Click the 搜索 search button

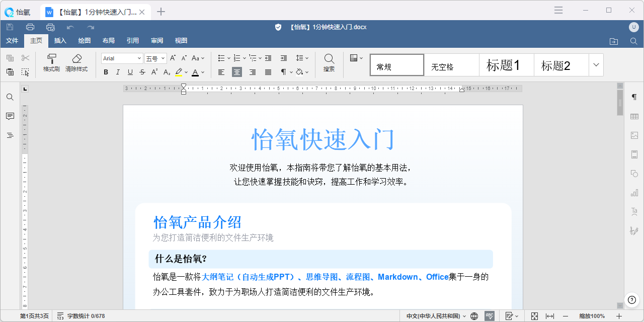(x=329, y=63)
